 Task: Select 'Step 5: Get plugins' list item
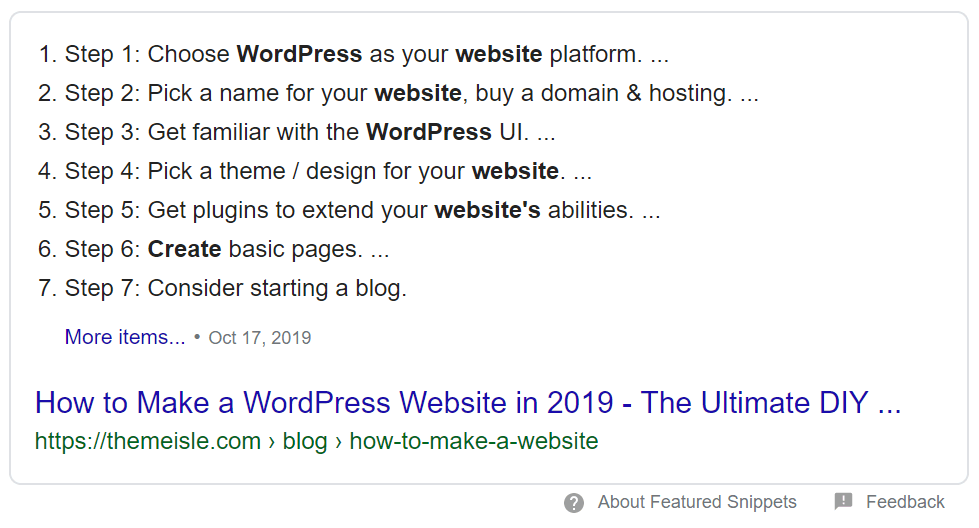(x=349, y=210)
